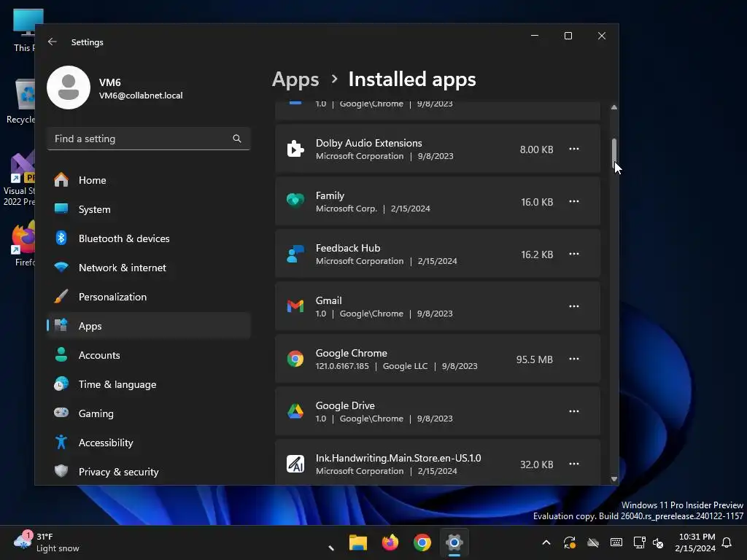Click the search magnifier icon

click(x=237, y=139)
